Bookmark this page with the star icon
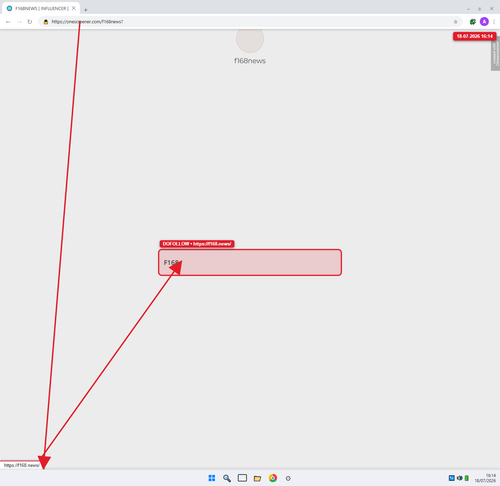The width and height of the screenshot is (500, 486). point(455,22)
